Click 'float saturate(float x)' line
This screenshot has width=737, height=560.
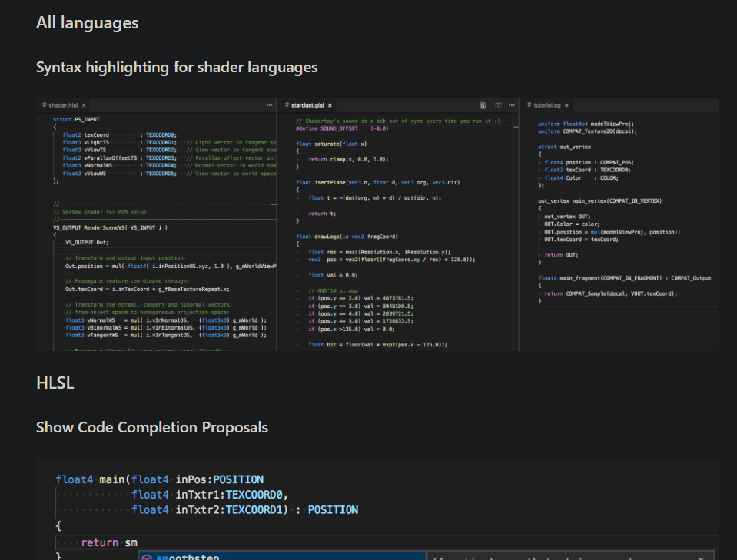[331, 144]
